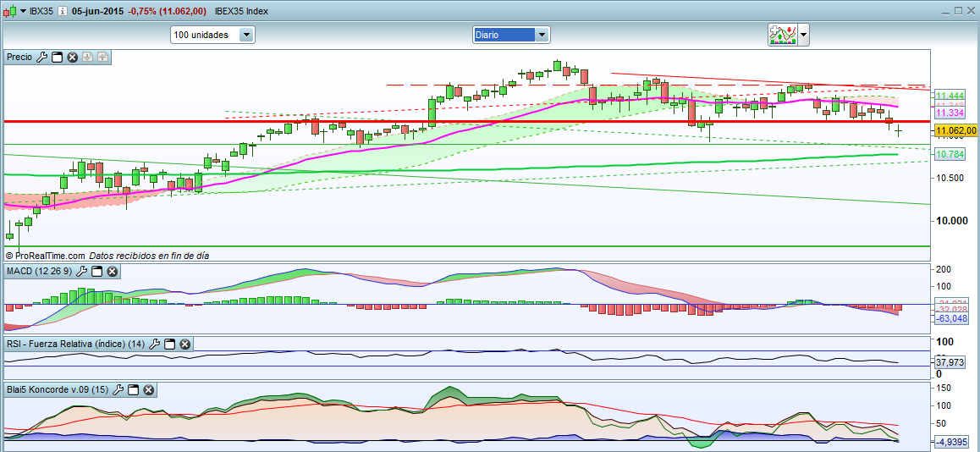Open Blai5 Koncorde settings wrench

point(118,389)
